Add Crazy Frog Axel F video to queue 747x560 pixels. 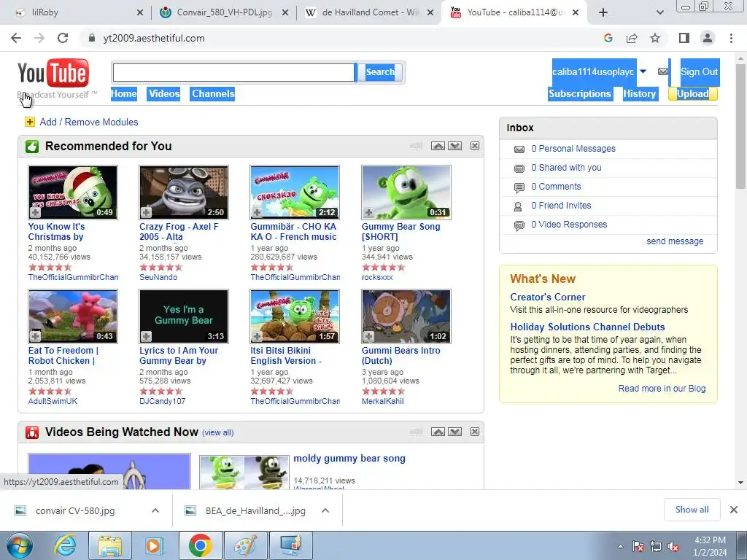[x=146, y=212]
